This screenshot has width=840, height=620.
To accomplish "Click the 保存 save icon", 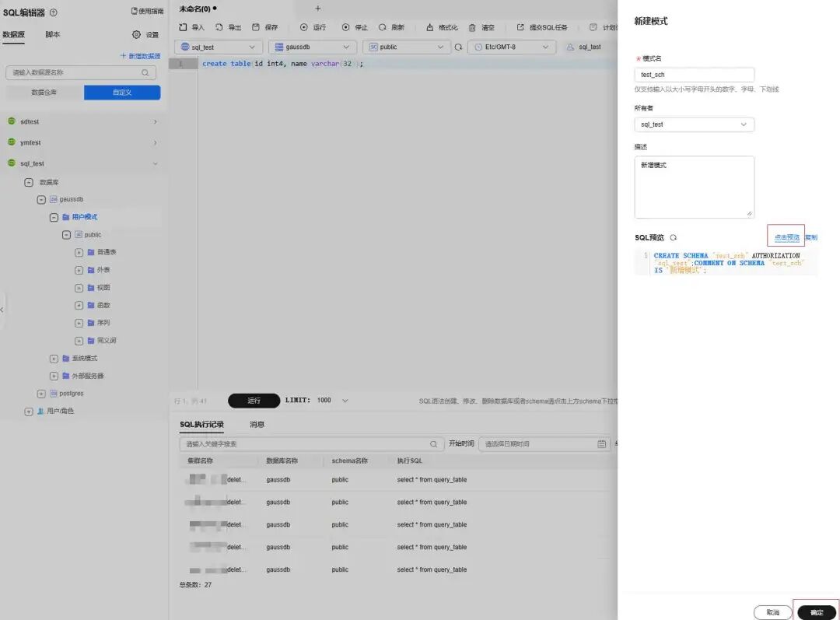I will pos(256,27).
